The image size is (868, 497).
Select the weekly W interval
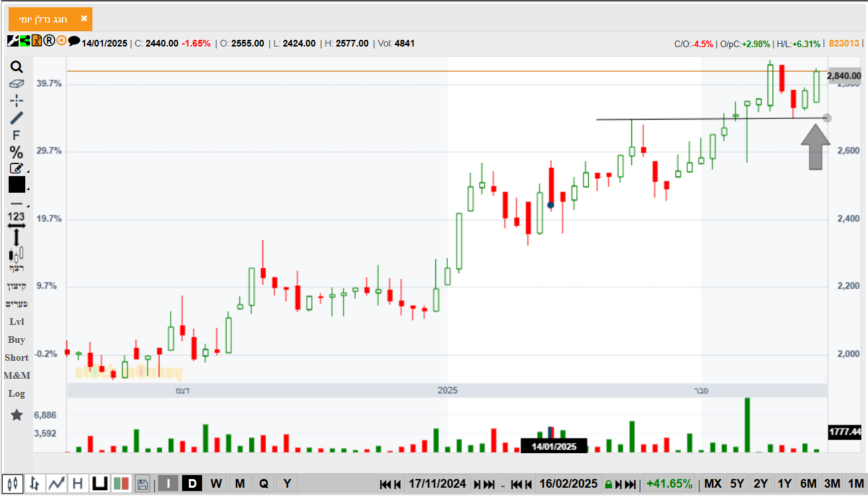pyautogui.click(x=216, y=484)
